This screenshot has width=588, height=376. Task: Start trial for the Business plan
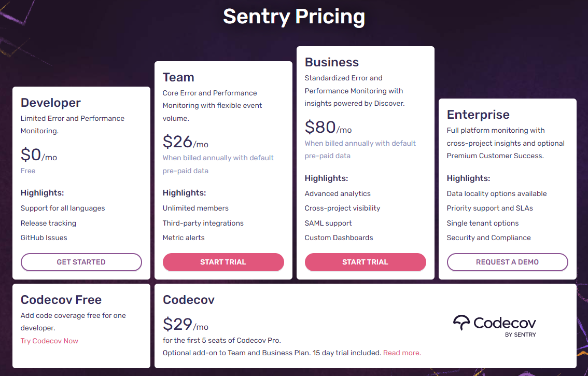click(x=365, y=262)
